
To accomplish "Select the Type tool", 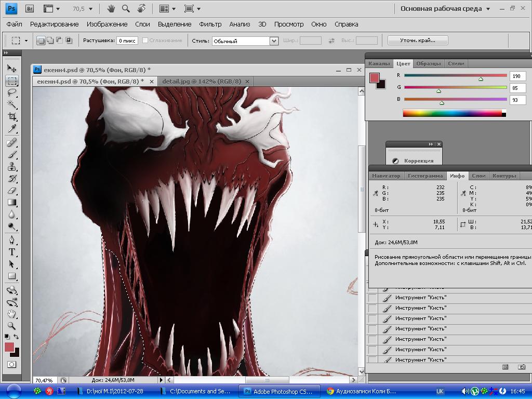I will 12,252.
